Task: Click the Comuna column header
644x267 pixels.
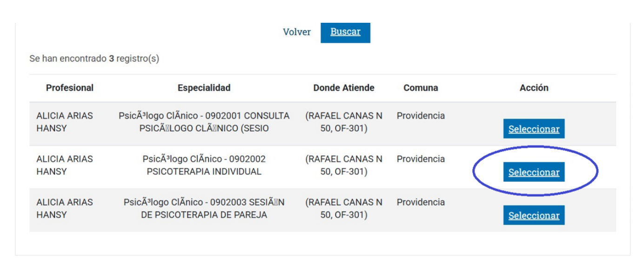Action: tap(420, 87)
